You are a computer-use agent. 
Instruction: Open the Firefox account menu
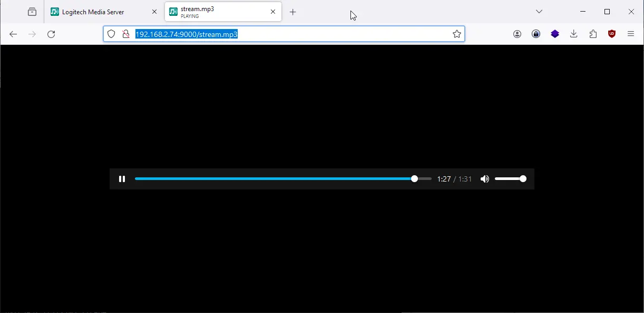[517, 34]
